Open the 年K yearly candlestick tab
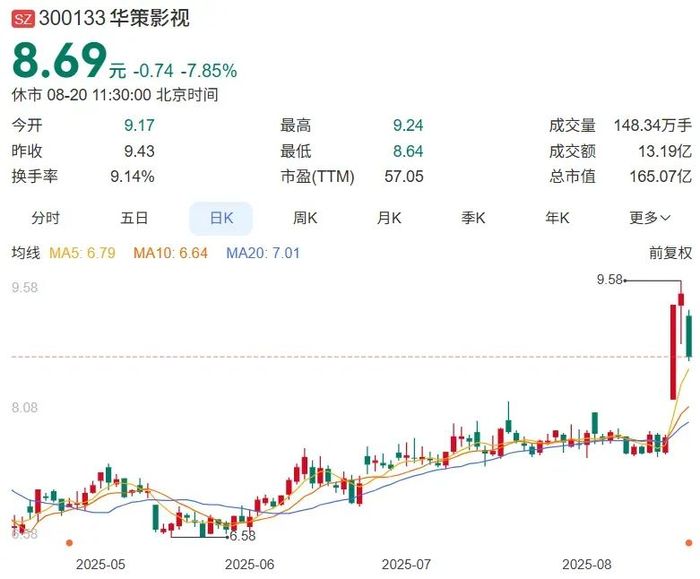Viewport: 700px width, 579px height. [557, 218]
